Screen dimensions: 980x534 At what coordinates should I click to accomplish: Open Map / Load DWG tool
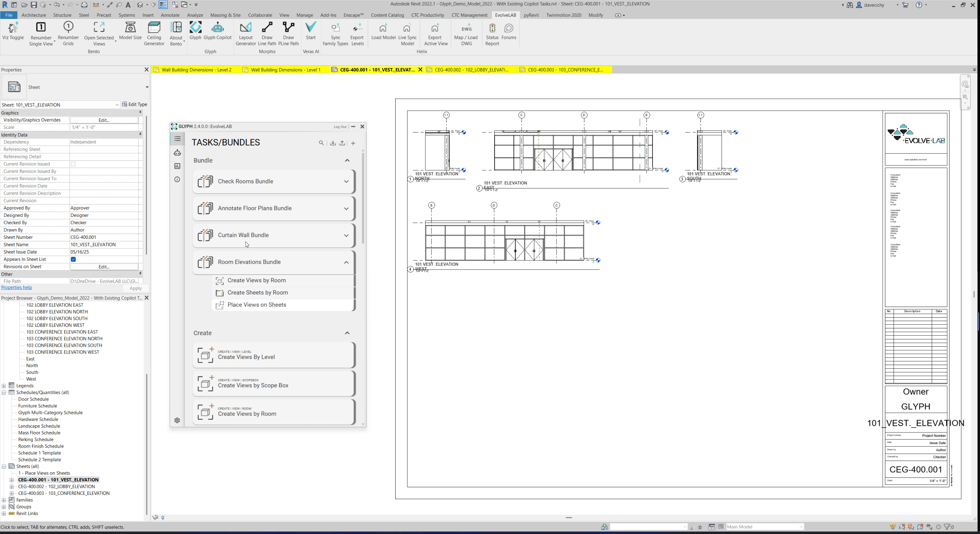466,33
